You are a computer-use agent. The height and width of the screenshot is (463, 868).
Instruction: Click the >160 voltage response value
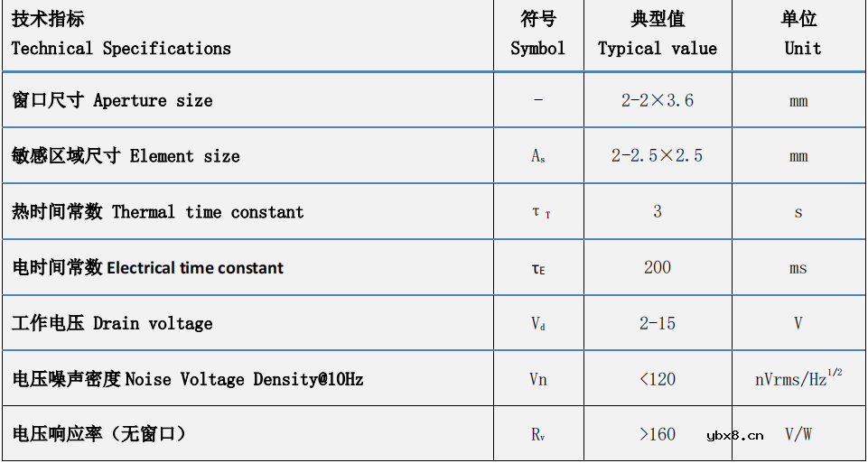pyautogui.click(x=658, y=434)
